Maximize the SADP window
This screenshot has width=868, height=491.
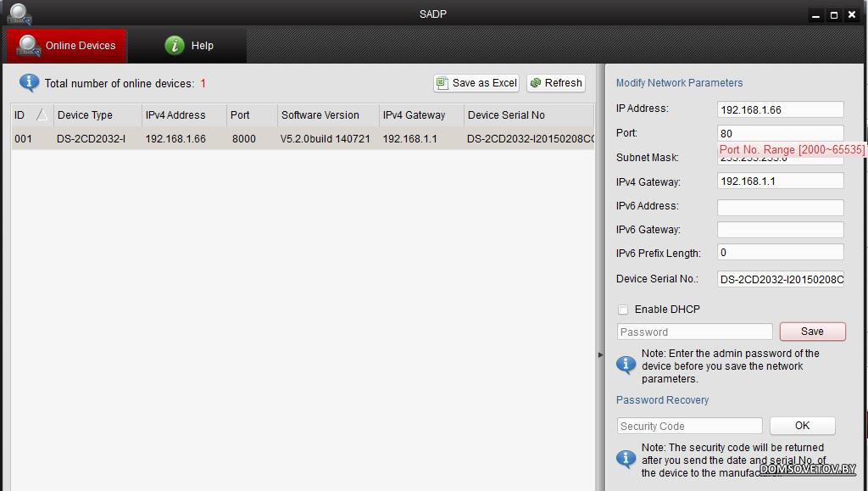click(x=834, y=15)
